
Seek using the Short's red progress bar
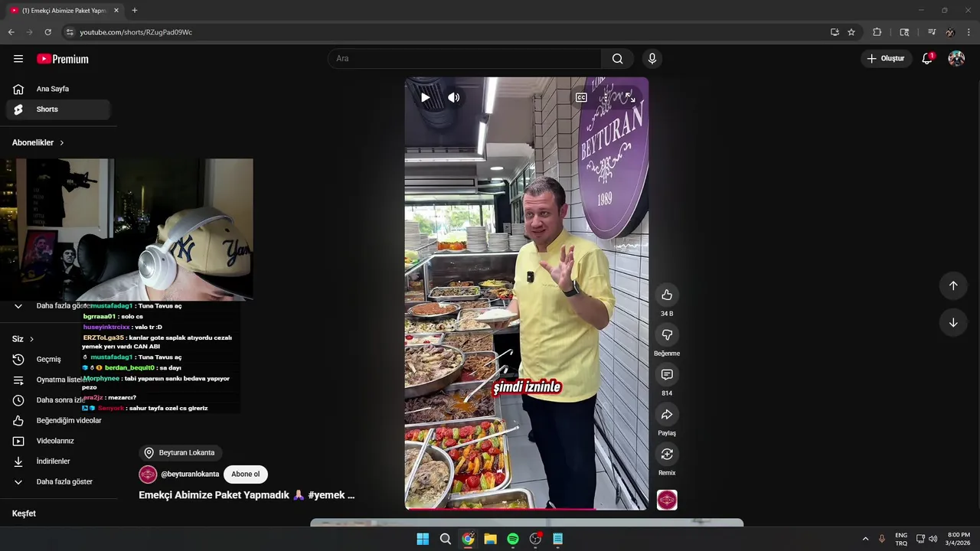[527, 508]
